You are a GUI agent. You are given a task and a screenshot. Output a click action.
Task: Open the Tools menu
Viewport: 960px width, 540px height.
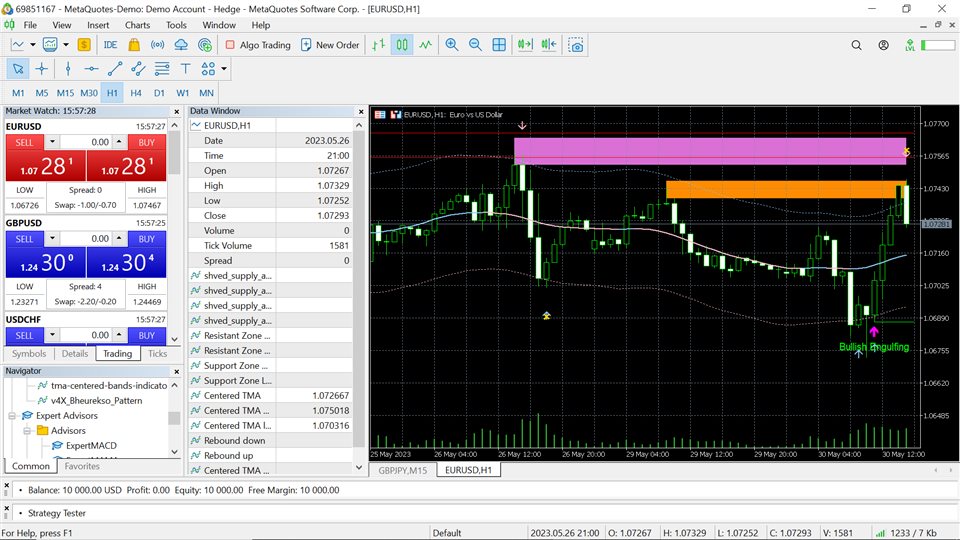[x=176, y=25]
